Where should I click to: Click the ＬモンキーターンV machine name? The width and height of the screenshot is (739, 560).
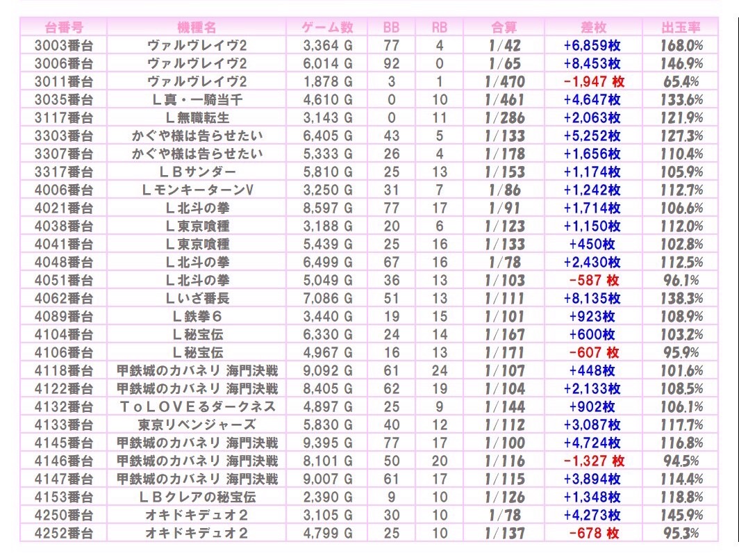click(197, 190)
